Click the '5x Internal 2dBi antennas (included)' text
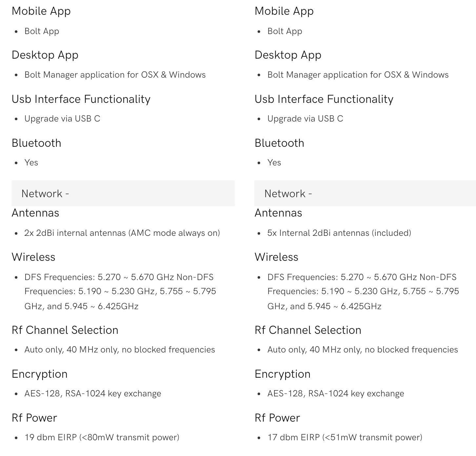The height and width of the screenshot is (456, 476). 339,233
